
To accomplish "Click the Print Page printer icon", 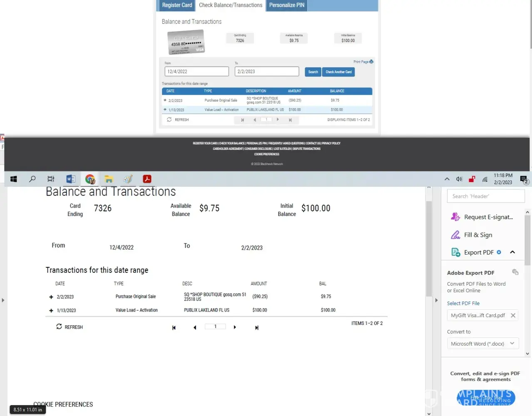I will coord(371,62).
